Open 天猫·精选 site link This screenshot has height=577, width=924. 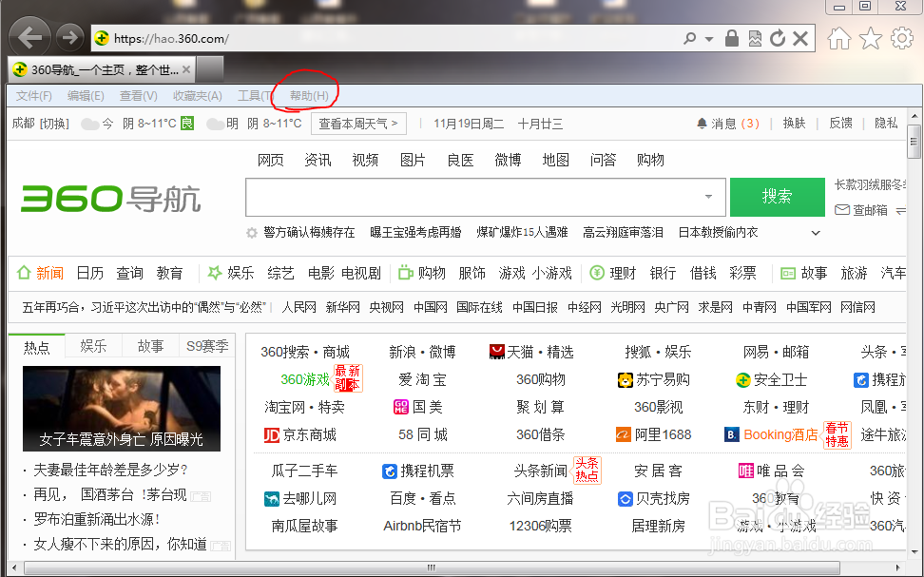point(531,352)
